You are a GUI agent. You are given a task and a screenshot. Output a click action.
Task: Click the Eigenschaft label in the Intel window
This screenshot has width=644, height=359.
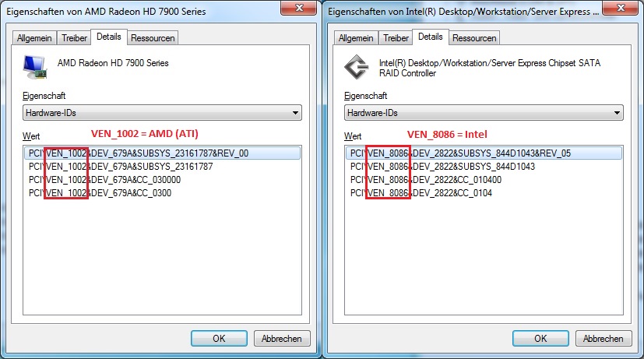click(x=365, y=96)
